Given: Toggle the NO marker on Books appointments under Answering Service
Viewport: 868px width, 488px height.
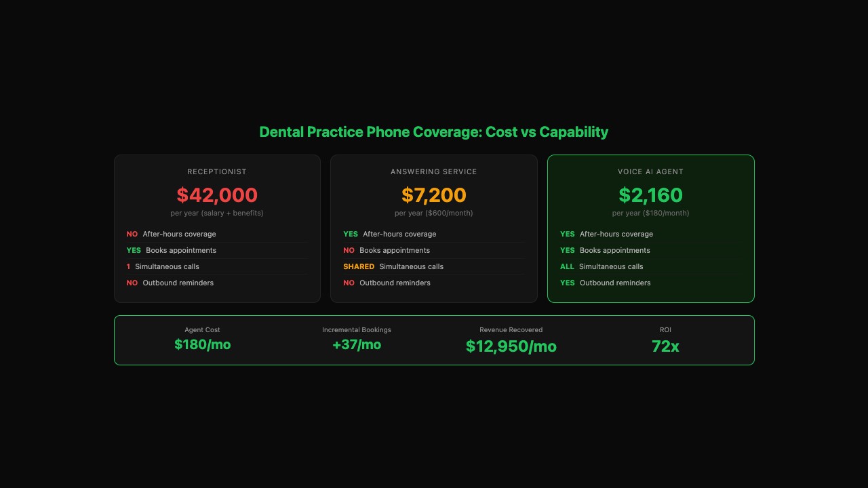Looking at the screenshot, I should pos(349,250).
